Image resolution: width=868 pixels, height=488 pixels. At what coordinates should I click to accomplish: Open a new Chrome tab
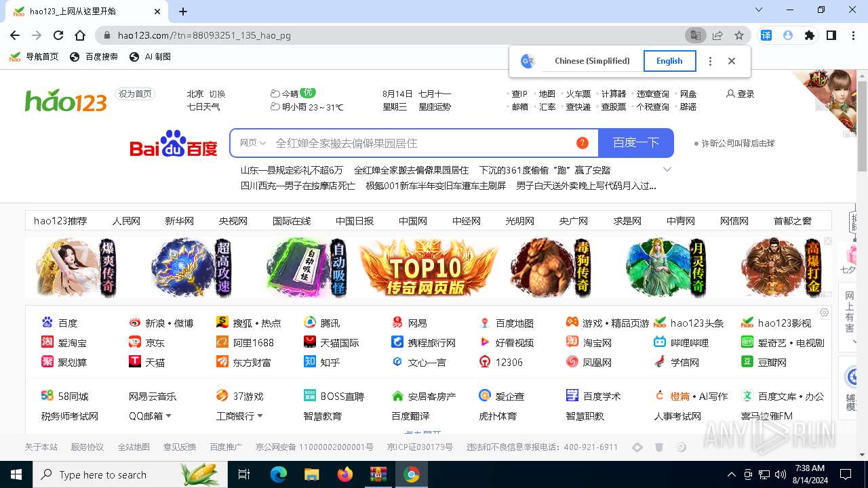183,11
